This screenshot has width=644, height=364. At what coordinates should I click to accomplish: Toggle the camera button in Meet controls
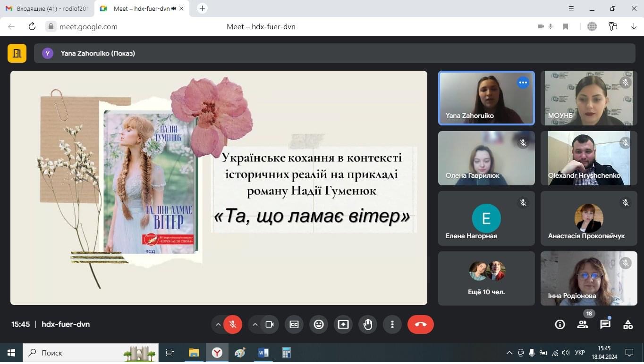coord(270,324)
